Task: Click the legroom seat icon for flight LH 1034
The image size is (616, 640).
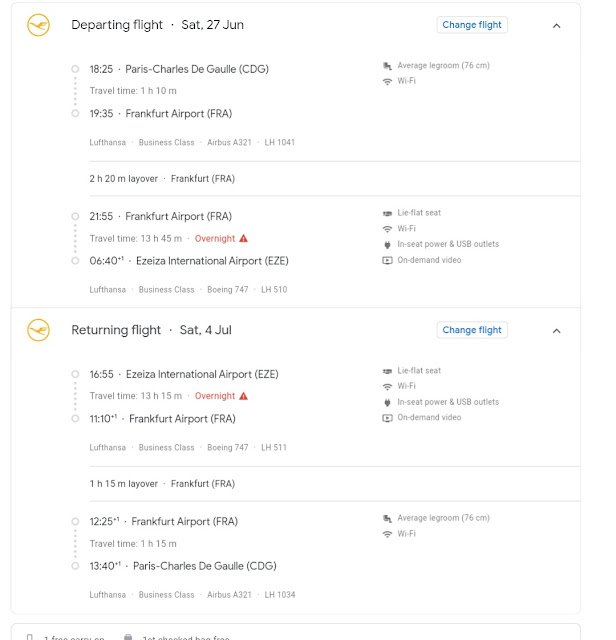Action: (387, 518)
